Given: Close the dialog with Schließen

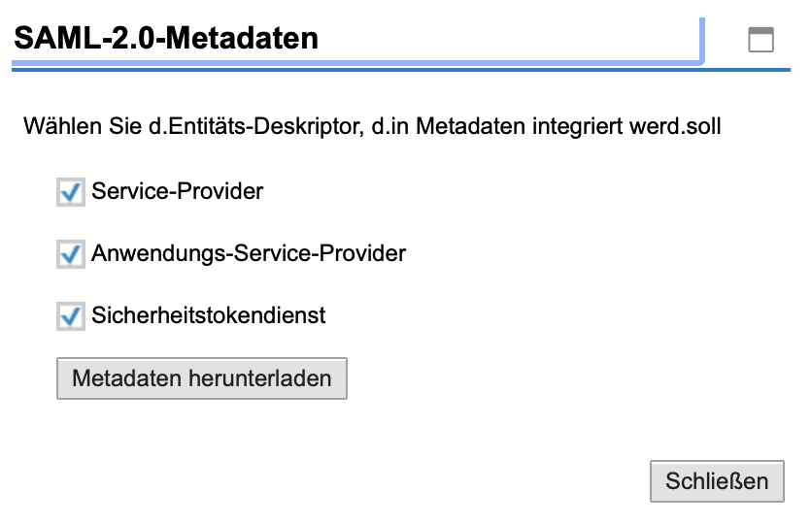Looking at the screenshot, I should pyautogui.click(x=717, y=481).
